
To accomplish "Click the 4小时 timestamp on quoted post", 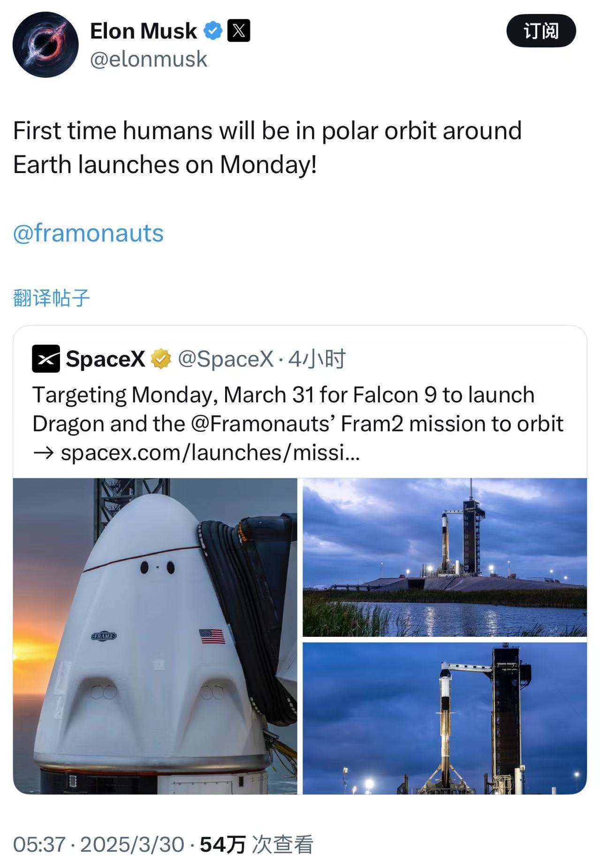I will [317, 359].
